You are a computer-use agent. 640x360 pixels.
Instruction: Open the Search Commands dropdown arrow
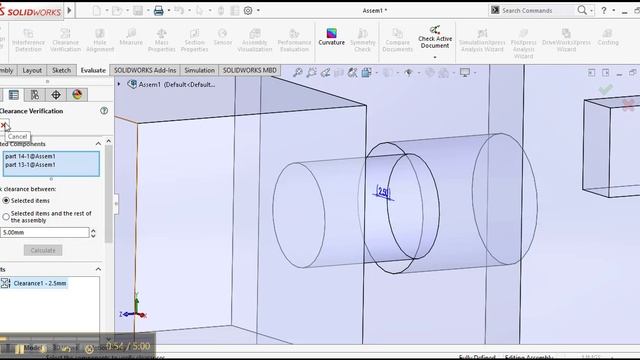pos(591,11)
